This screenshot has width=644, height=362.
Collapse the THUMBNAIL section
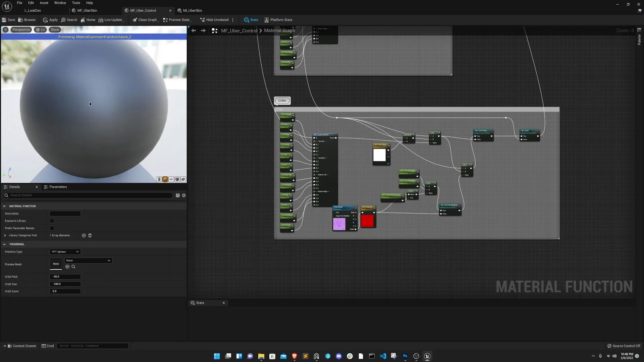pos(5,244)
